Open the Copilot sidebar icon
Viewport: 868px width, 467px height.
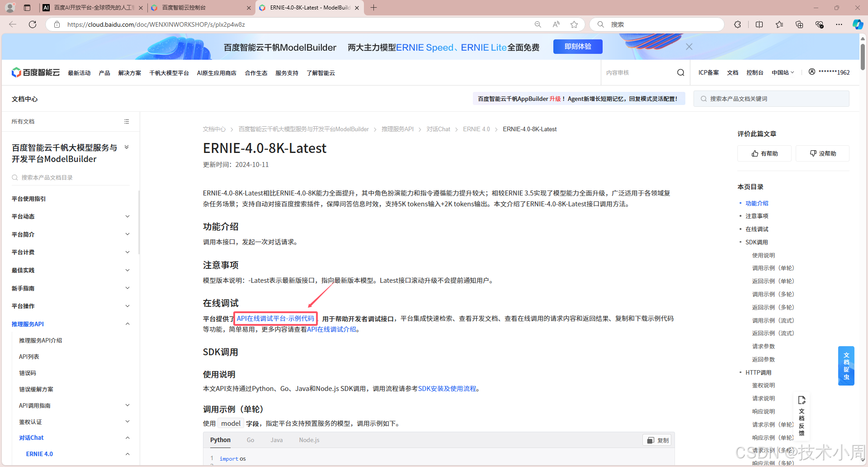click(x=858, y=24)
